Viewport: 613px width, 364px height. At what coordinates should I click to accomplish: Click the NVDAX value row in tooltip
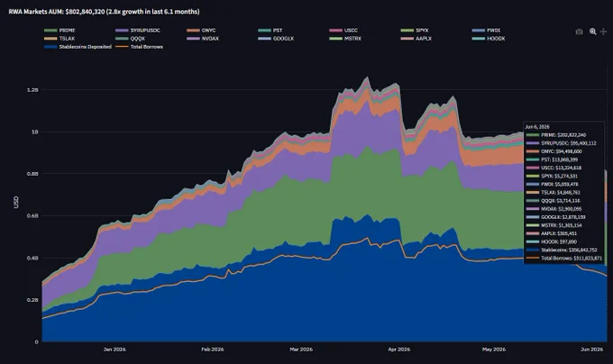(x=554, y=209)
